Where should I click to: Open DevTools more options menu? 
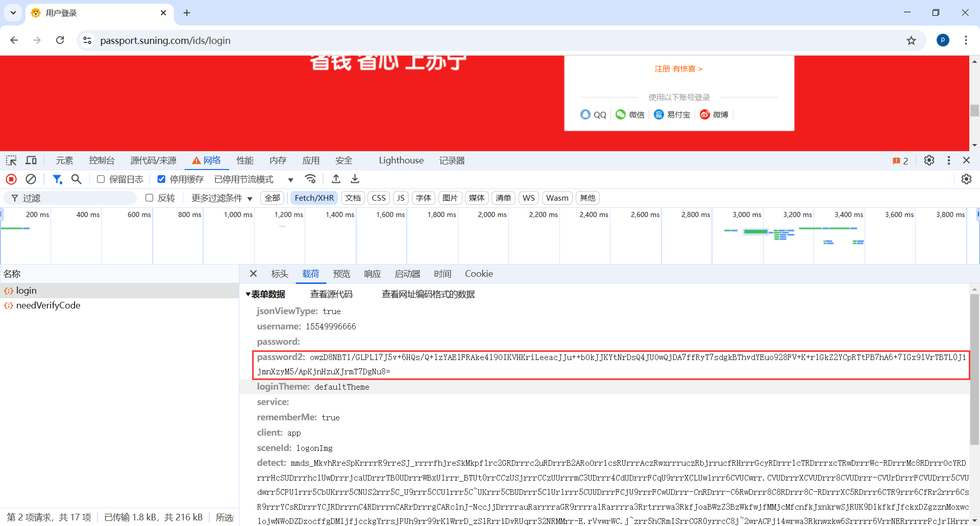[949, 160]
